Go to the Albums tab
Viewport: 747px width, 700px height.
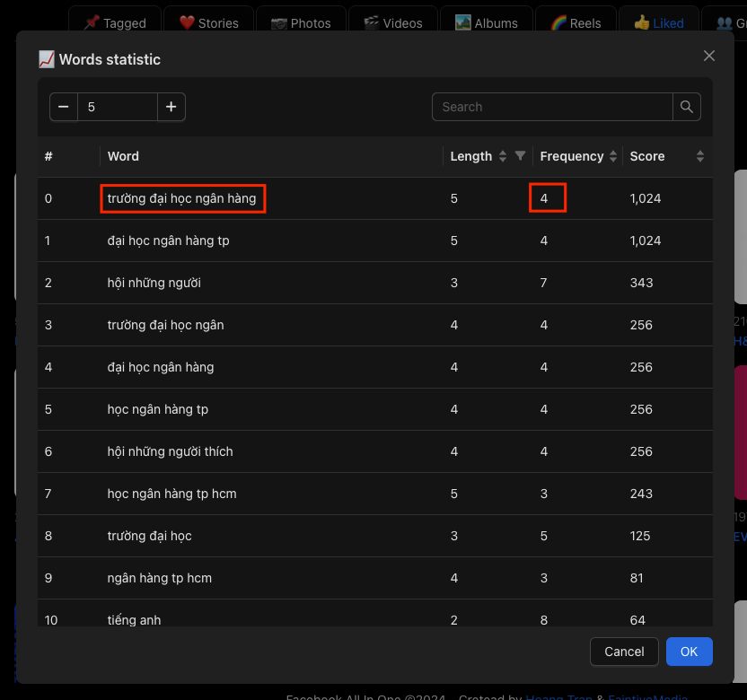[x=487, y=22]
